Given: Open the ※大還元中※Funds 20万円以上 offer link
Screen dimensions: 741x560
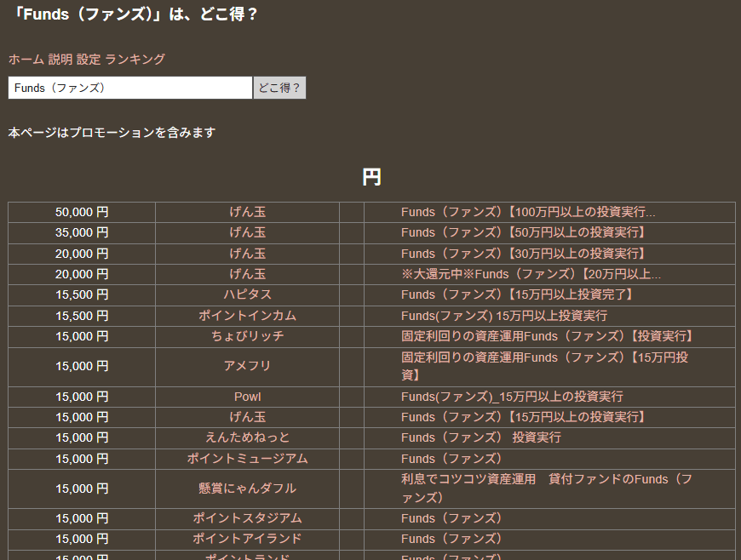Looking at the screenshot, I should coord(531,274).
